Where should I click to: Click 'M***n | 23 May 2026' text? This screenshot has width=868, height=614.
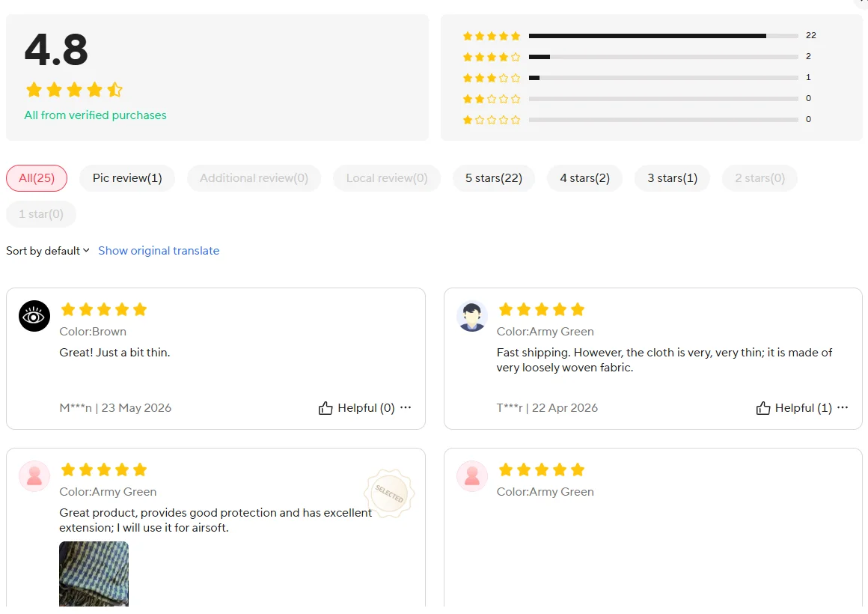[x=115, y=408]
